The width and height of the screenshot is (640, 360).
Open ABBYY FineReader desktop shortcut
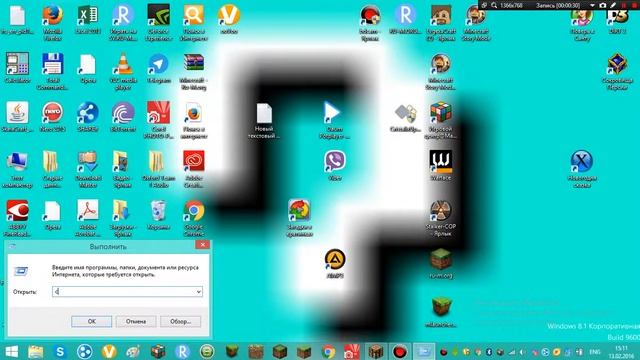pos(17,211)
